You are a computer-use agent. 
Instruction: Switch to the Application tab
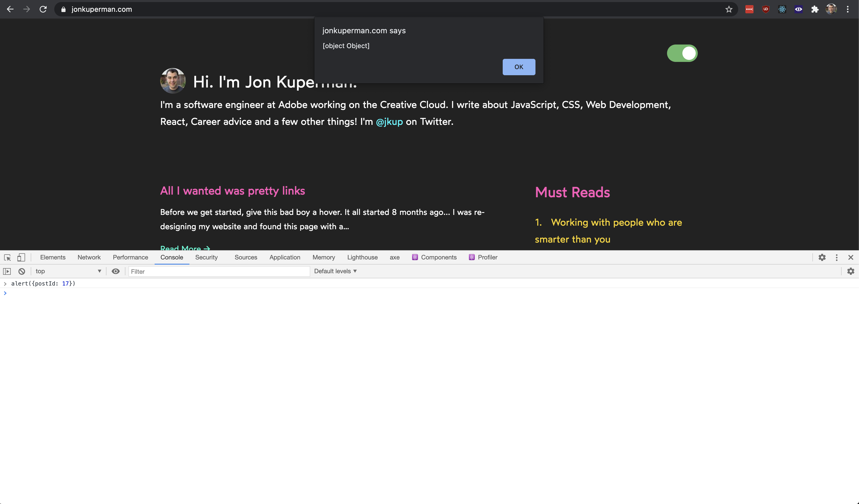285,257
